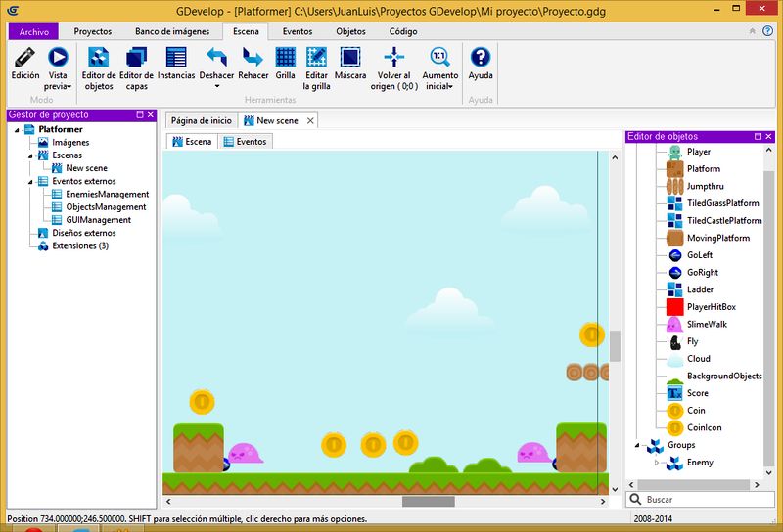Collapse the ribbon with the up arrow
The height and width of the screenshot is (532, 783).
point(752,31)
